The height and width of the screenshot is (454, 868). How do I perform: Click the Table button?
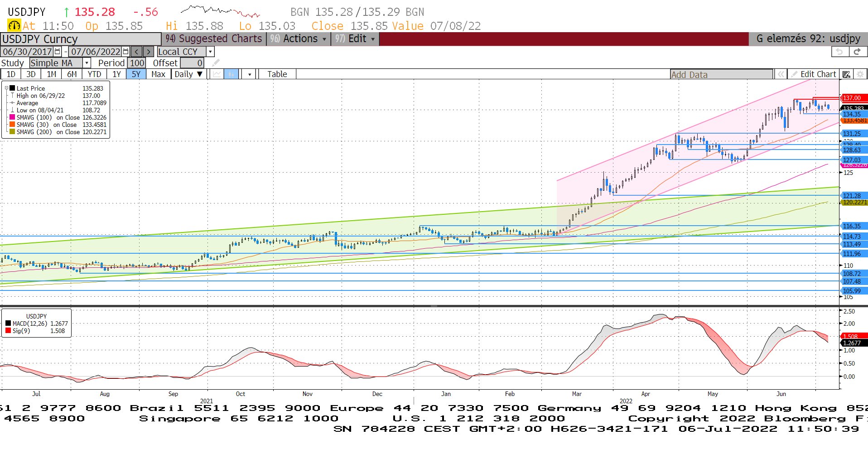coord(277,74)
